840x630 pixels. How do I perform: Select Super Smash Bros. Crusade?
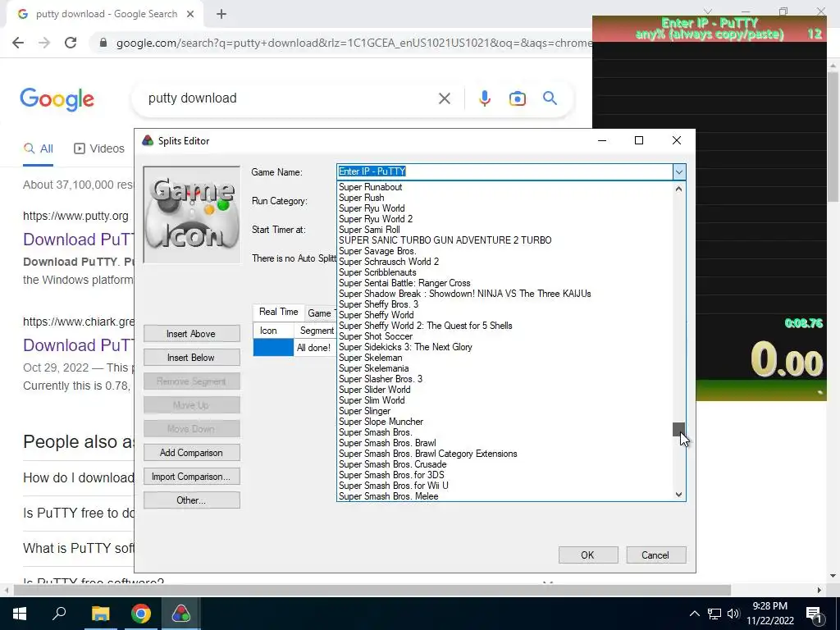pyautogui.click(x=392, y=465)
